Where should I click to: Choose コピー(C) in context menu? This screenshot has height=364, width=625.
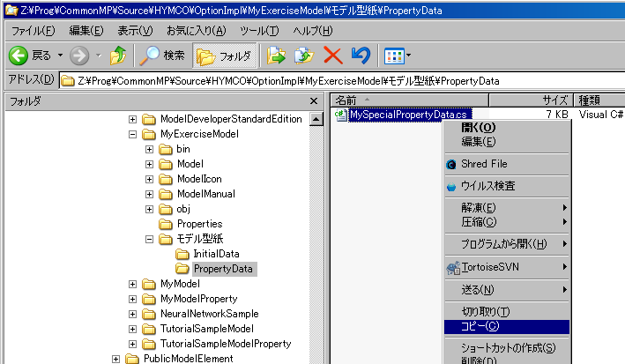[x=507, y=326]
